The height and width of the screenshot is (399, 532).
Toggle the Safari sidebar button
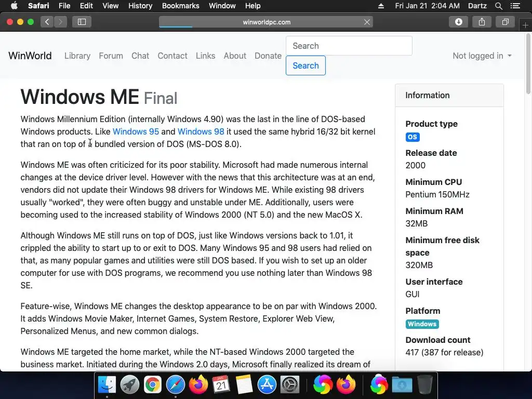(82, 22)
